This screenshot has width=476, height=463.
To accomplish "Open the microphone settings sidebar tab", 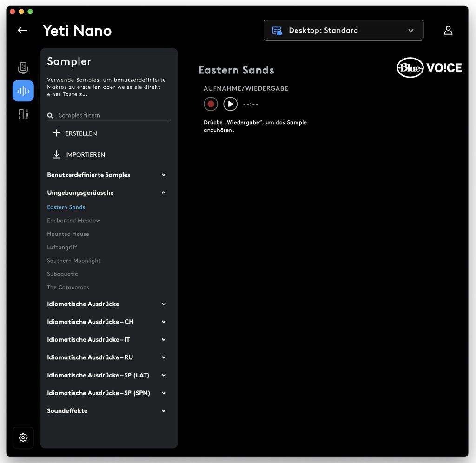I will click(x=23, y=67).
